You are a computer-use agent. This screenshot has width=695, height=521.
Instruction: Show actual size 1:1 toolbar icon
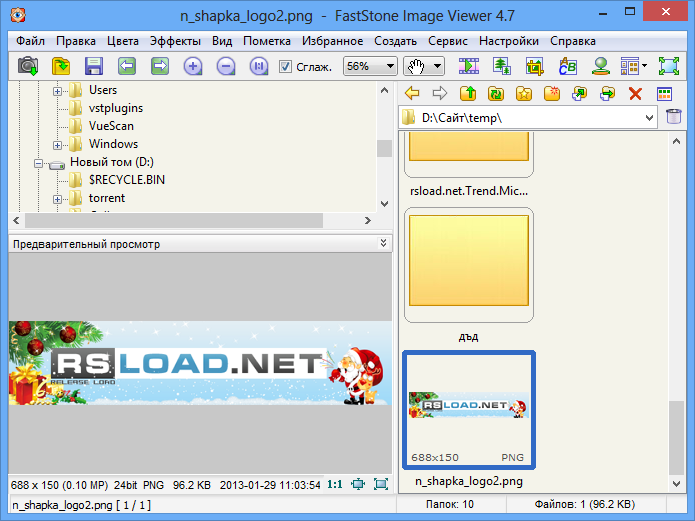259,67
